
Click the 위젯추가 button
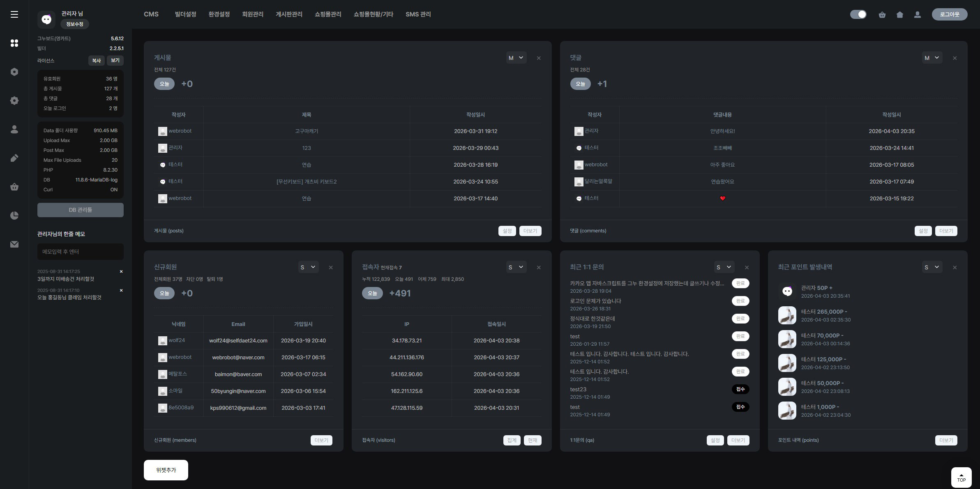coord(166,470)
